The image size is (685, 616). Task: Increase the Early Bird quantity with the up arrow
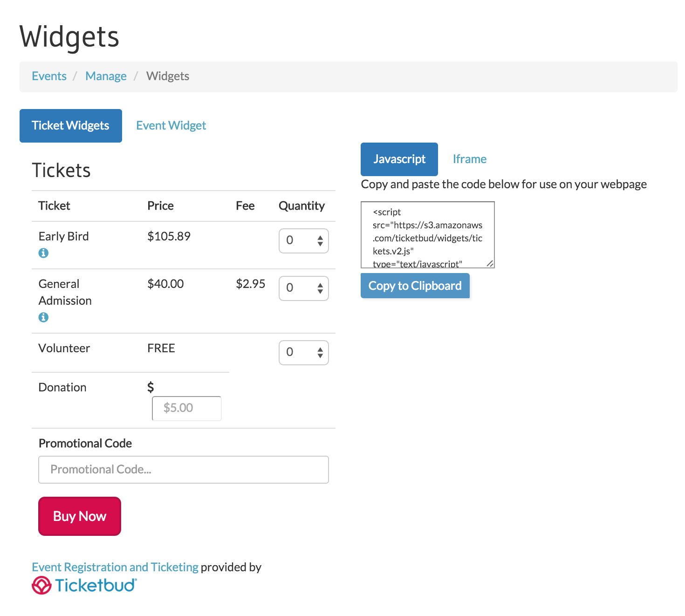point(320,238)
